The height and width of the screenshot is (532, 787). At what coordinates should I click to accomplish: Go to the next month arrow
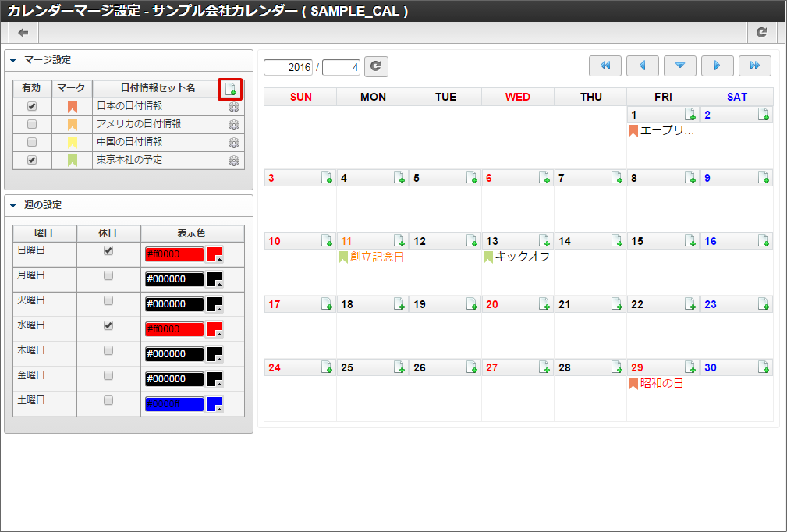(718, 66)
